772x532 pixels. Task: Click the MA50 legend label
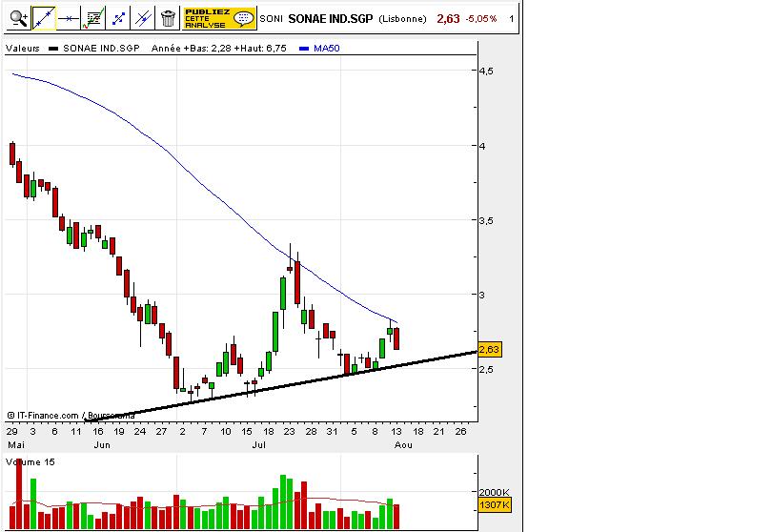326,49
